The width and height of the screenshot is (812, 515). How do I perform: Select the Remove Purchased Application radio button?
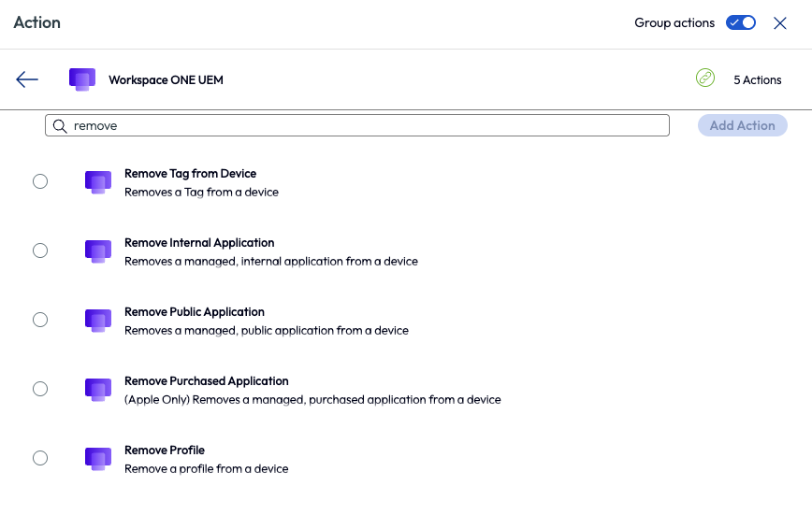(40, 389)
